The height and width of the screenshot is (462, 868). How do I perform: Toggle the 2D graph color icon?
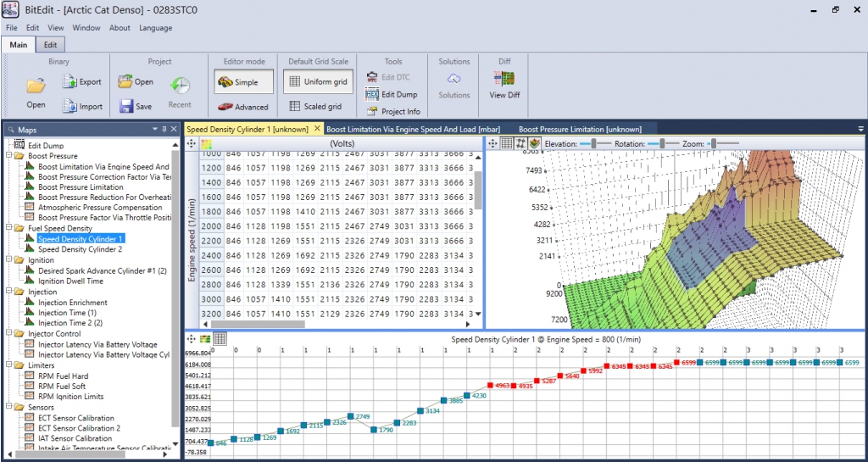tap(205, 338)
